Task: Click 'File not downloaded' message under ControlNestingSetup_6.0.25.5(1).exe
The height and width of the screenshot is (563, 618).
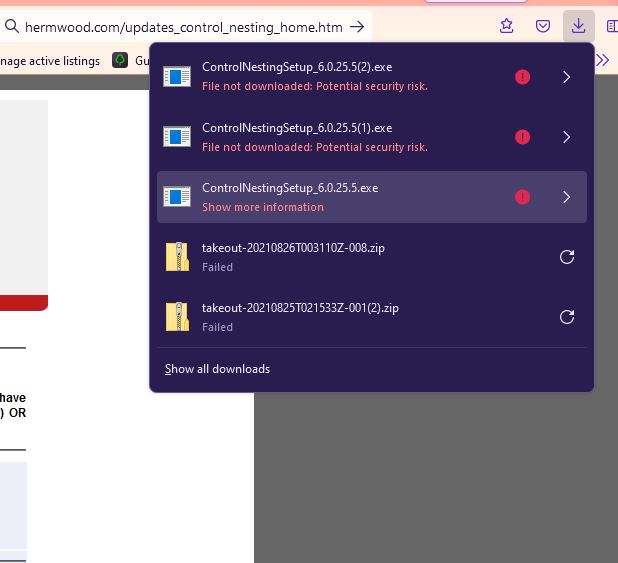Action: click(x=315, y=147)
